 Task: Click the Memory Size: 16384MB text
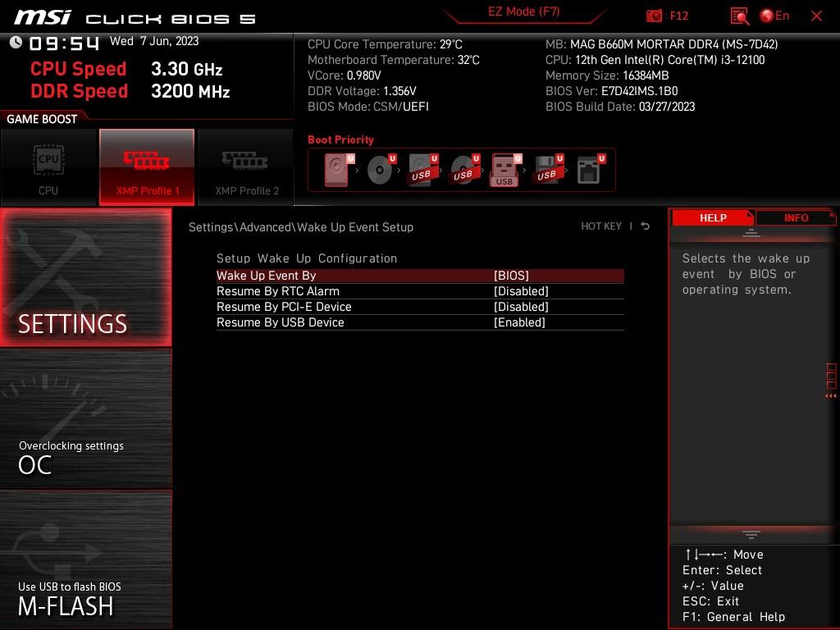click(x=607, y=75)
